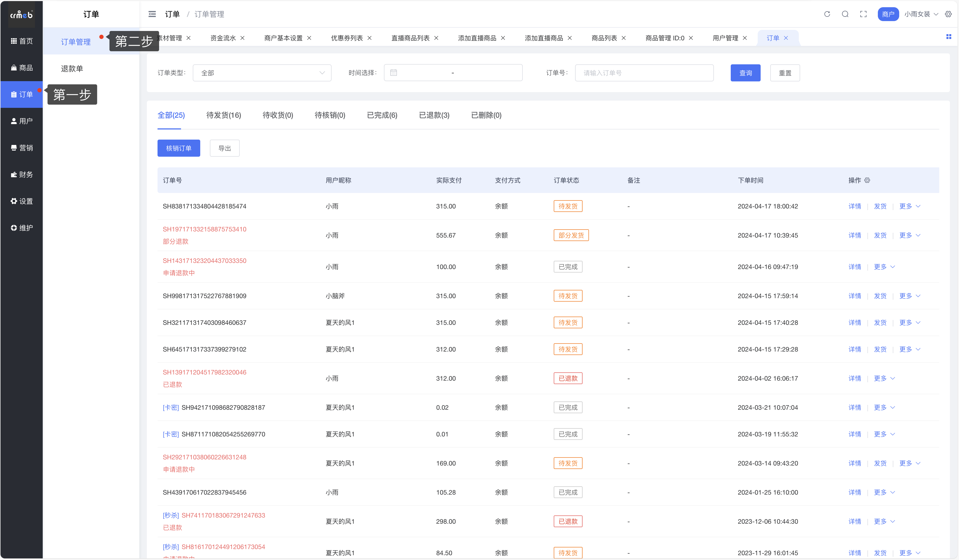Go to 首页 in the sidebar
Viewport: 959px width, 560px height.
[22, 41]
